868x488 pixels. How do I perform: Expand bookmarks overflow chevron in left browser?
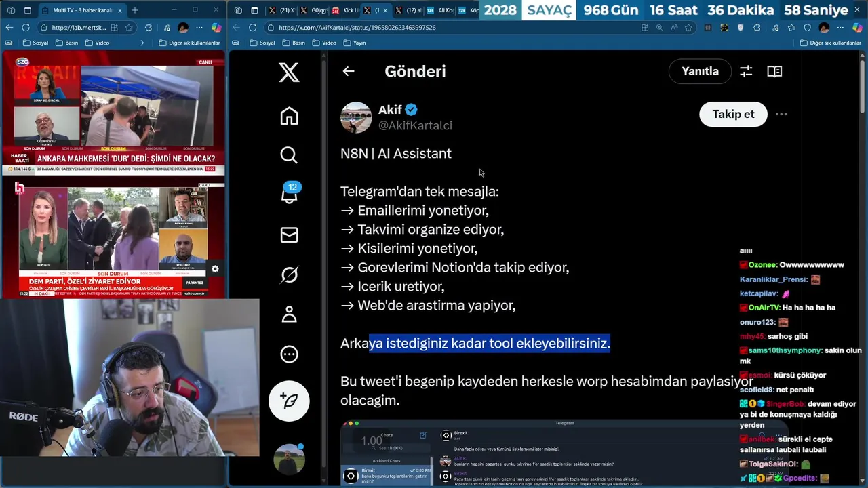pyautogui.click(x=142, y=43)
